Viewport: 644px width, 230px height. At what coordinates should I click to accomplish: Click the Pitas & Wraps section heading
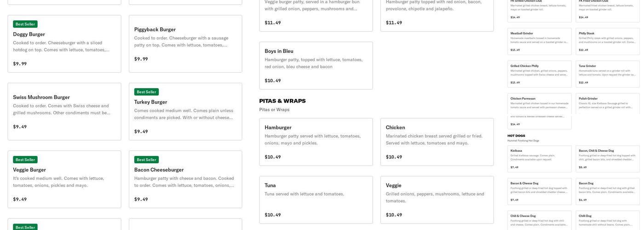[x=282, y=101]
